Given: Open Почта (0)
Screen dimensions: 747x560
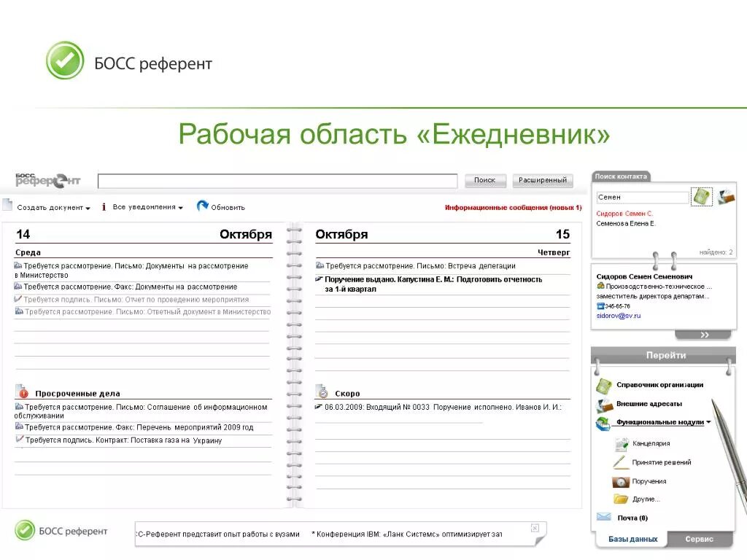Looking at the screenshot, I should pyautogui.click(x=632, y=518).
